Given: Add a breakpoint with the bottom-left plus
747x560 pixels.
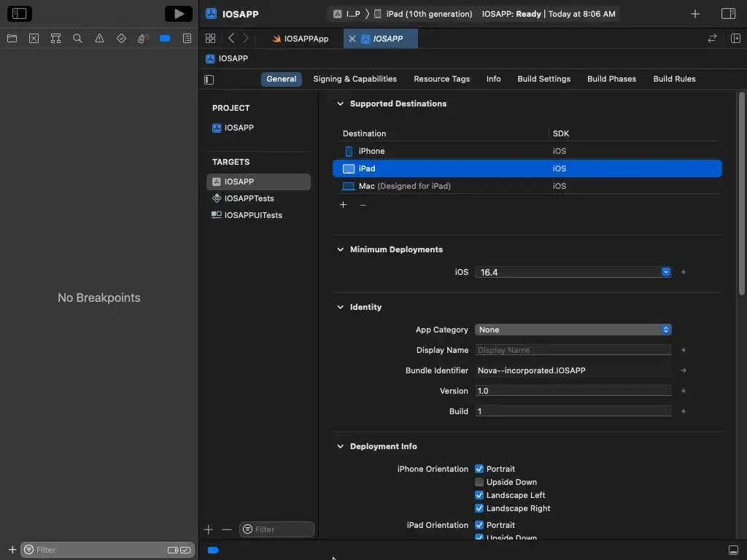Looking at the screenshot, I should [x=12, y=550].
